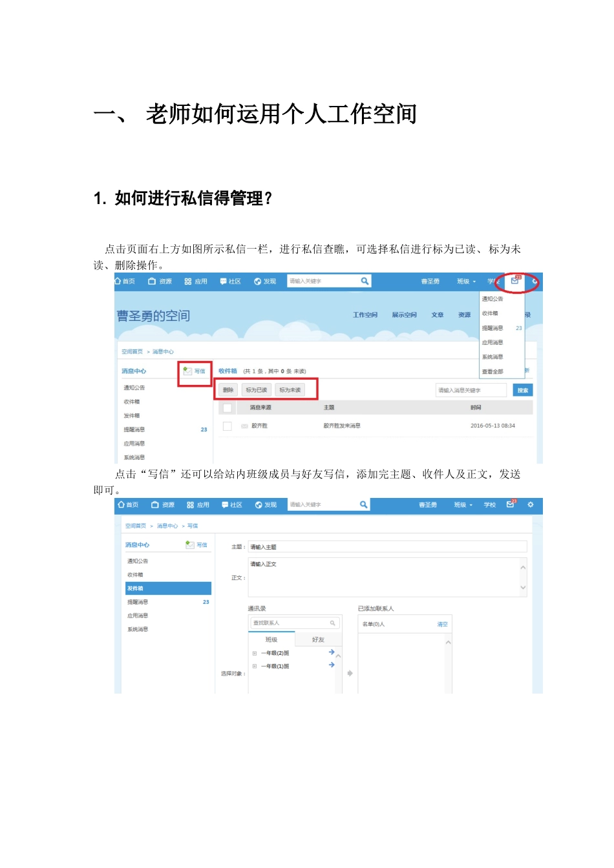Expand the 班级 dropdown in compose screenshot navbar
This screenshot has width=614, height=868.
click(x=463, y=505)
